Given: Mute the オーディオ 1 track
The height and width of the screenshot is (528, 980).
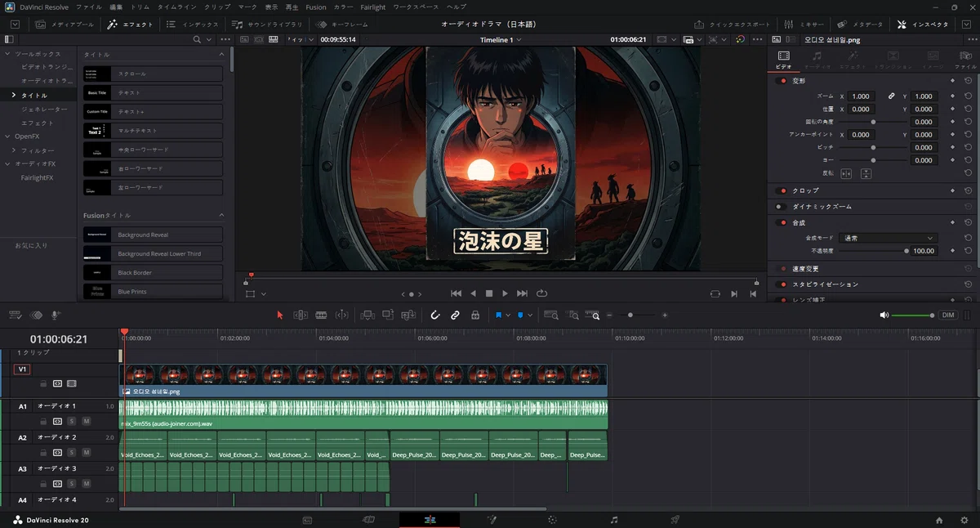Looking at the screenshot, I should coord(86,421).
